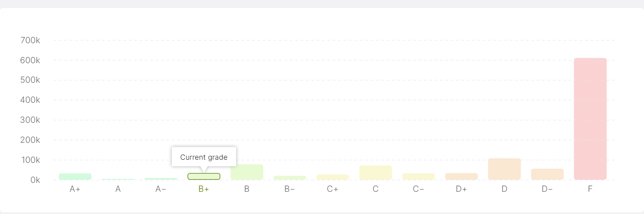Click the tall red F grade bar
This screenshot has width=644, height=214.
pyautogui.click(x=590, y=119)
